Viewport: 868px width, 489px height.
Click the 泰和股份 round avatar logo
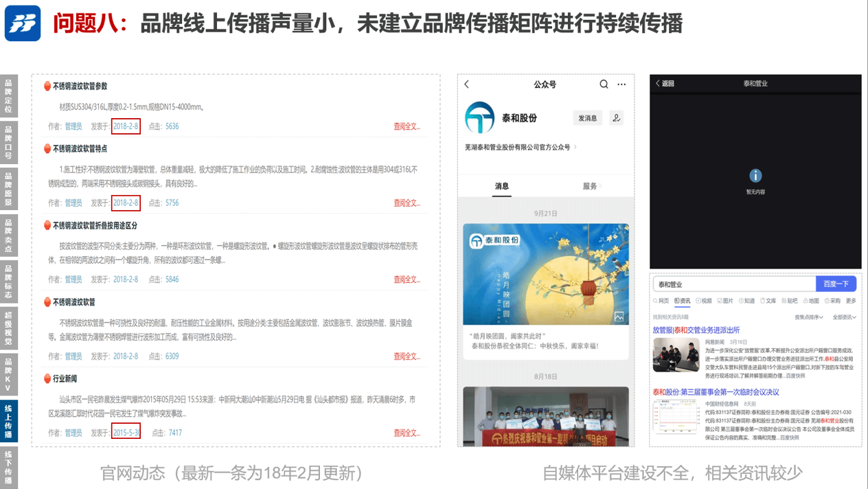click(x=479, y=117)
